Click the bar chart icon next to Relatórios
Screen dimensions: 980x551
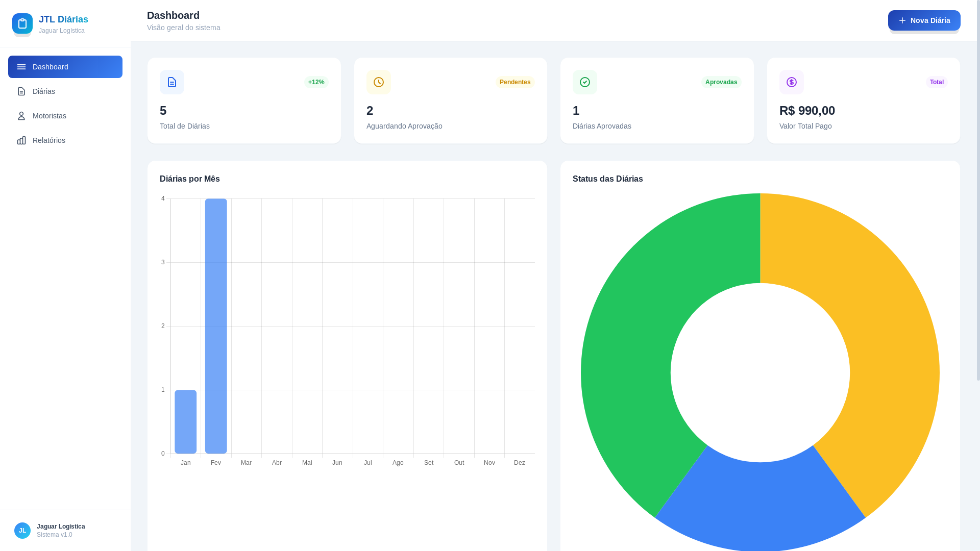pos(21,140)
